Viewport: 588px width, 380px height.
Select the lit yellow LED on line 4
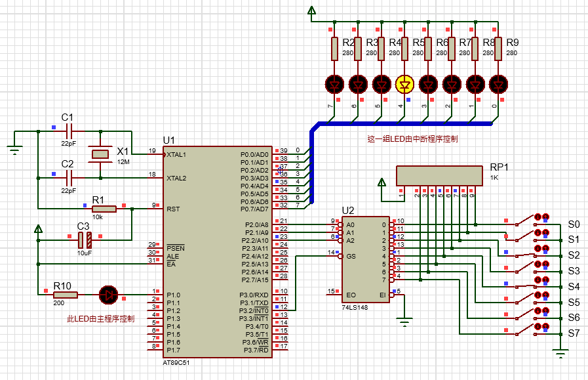click(x=404, y=85)
